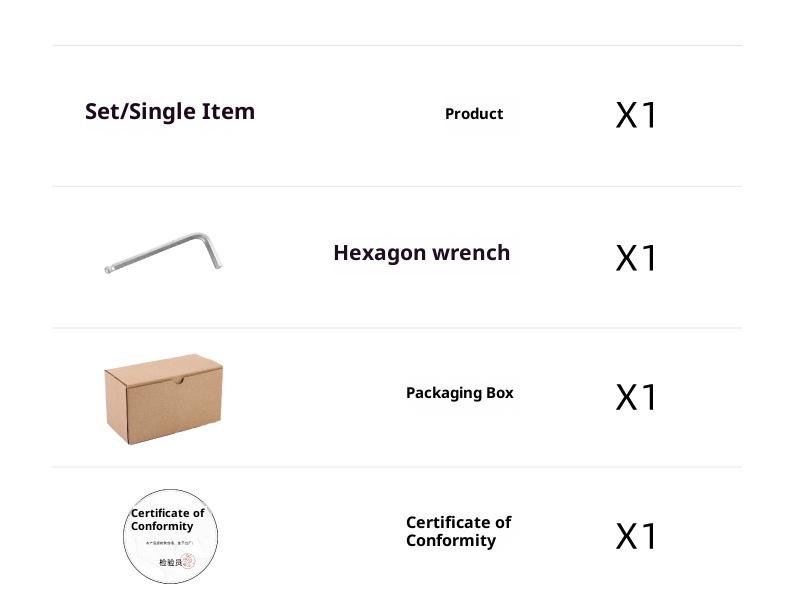Select the 'Packaging Box' text label

coord(460,393)
